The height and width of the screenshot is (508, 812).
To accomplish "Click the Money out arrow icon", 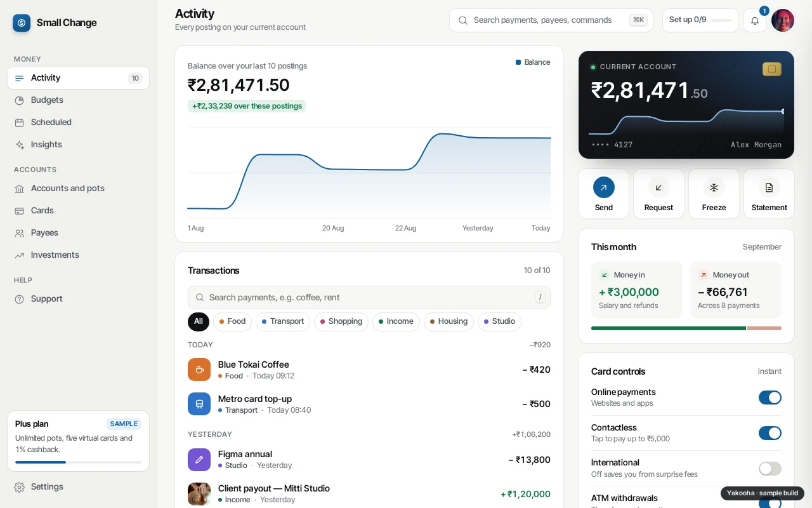I will [703, 275].
